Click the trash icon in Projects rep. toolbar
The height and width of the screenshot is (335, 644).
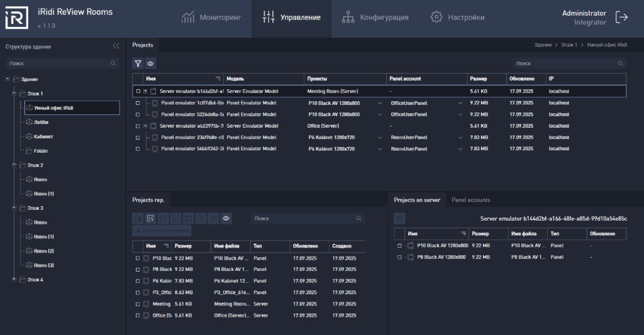[214, 218]
